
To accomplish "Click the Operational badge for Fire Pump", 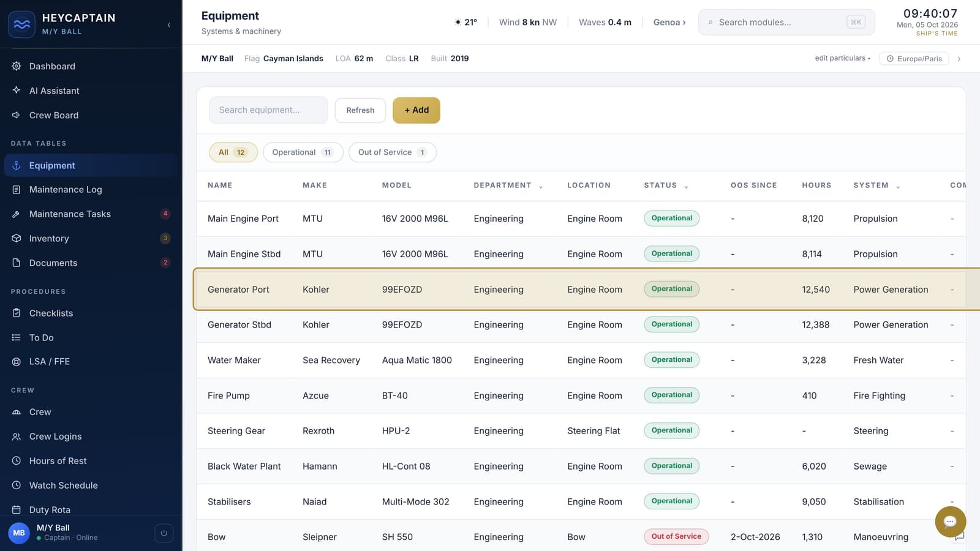I will 671,395.
